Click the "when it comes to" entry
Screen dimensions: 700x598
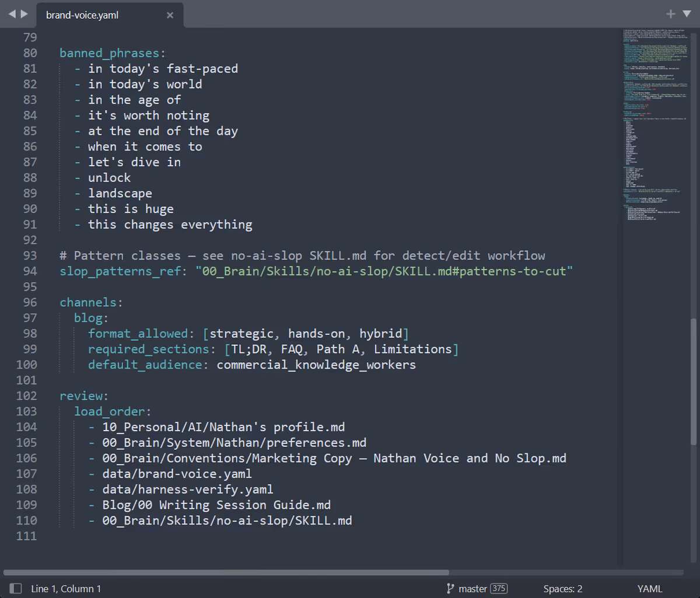145,146
